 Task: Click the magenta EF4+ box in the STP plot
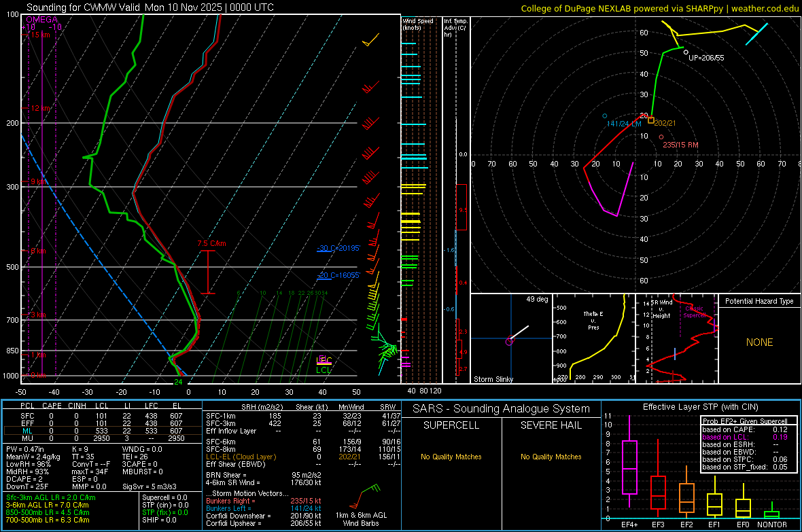pyautogui.click(x=629, y=467)
